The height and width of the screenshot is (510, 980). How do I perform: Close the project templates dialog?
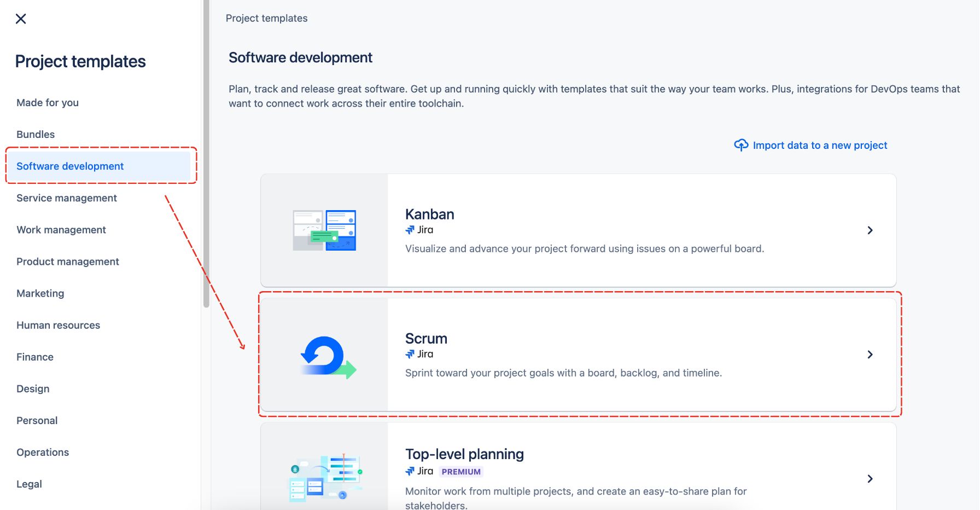(x=21, y=19)
